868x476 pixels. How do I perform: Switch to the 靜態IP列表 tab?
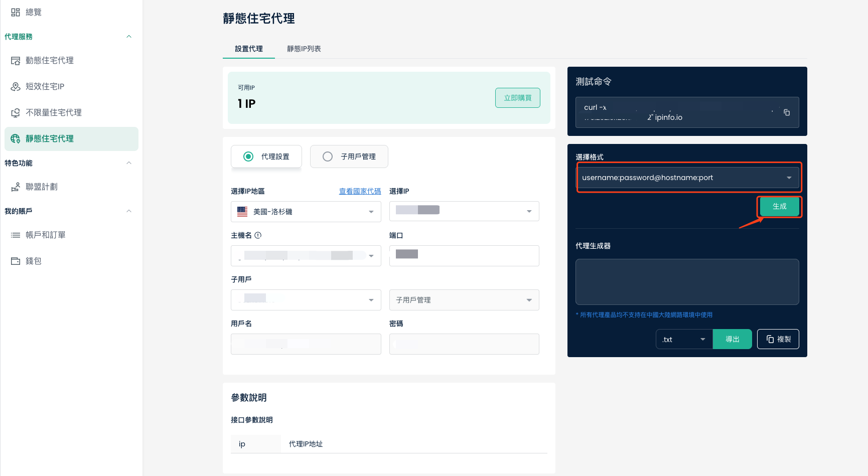(304, 49)
